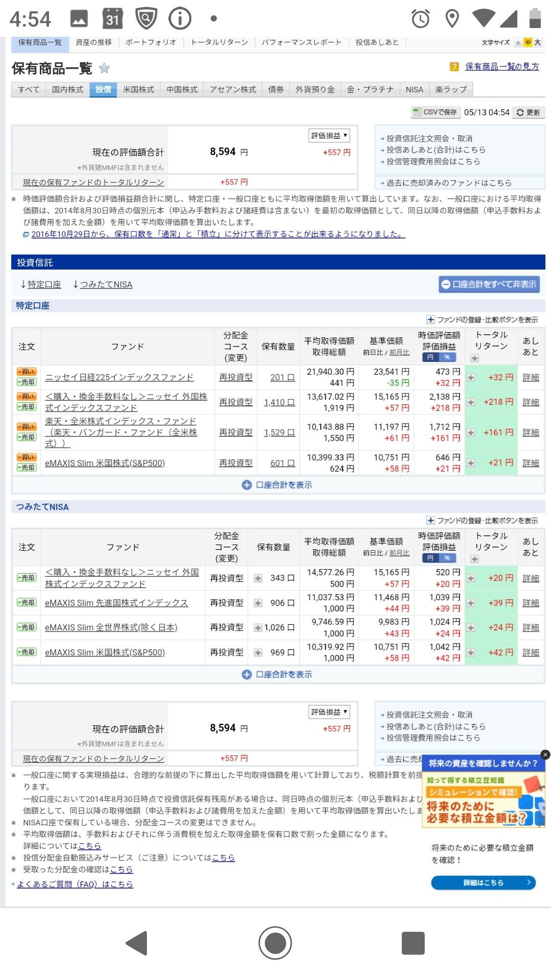
Task: Select the 国内株式 tab
Action: pos(67,89)
